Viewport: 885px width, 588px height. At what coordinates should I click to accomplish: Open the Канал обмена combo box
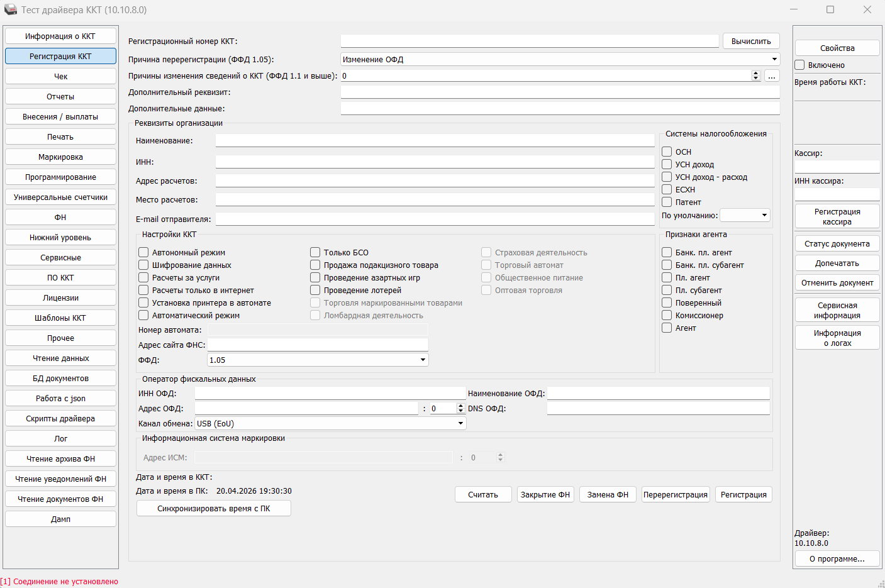(330, 423)
